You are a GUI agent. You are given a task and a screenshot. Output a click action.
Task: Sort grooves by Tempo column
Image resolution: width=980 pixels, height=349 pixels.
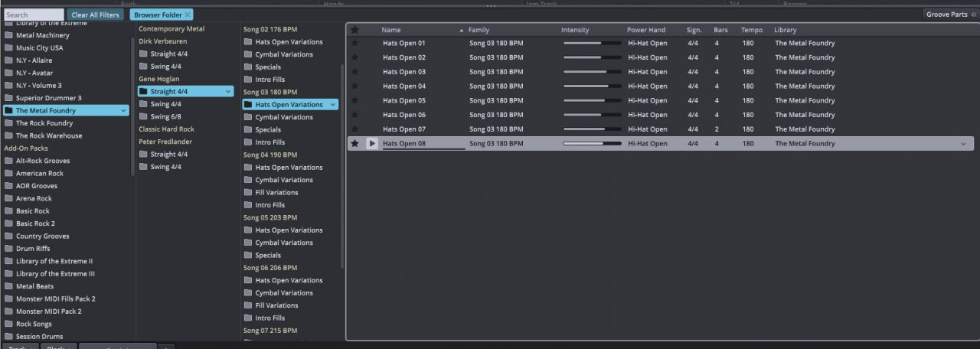(752, 30)
